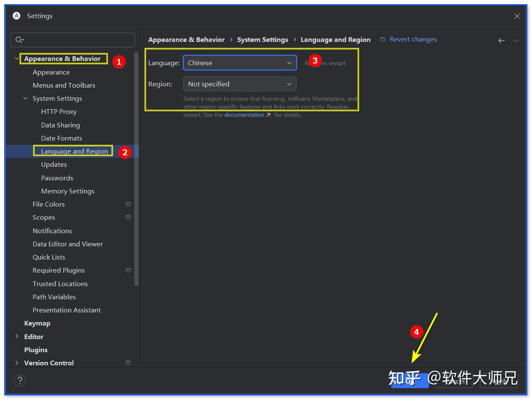Open the documentation link

click(244, 115)
